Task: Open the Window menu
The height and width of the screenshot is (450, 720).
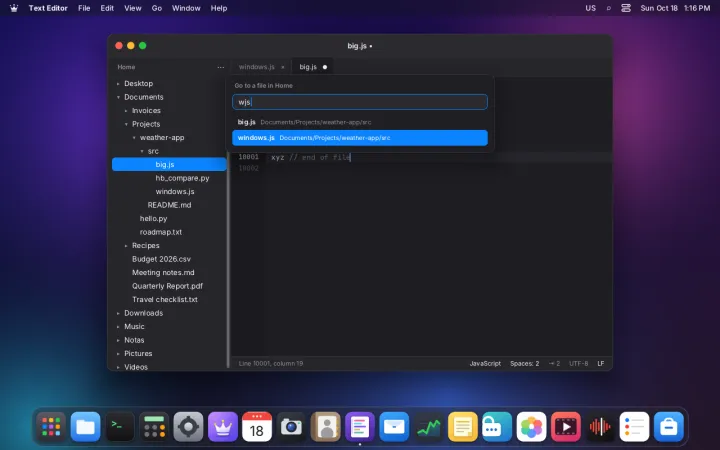Action: pyautogui.click(x=186, y=8)
